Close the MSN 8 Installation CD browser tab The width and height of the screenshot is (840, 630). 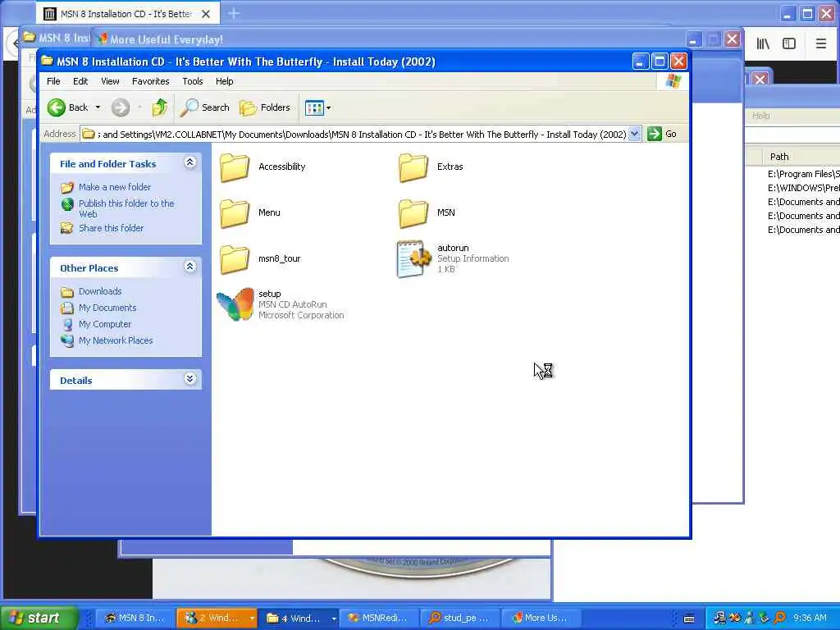tap(206, 14)
